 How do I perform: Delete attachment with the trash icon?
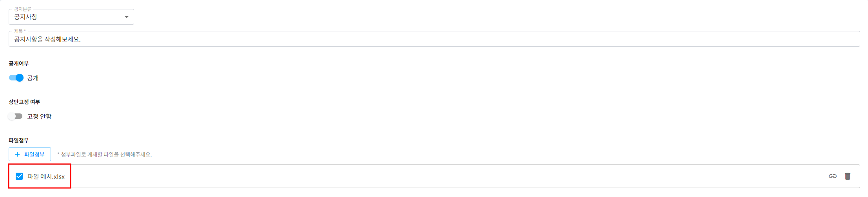tap(848, 176)
